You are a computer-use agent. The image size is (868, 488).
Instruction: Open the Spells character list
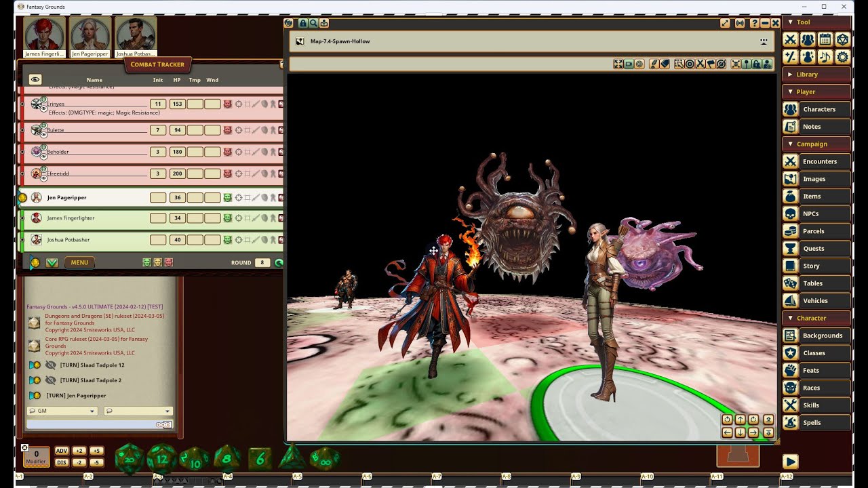pos(816,422)
